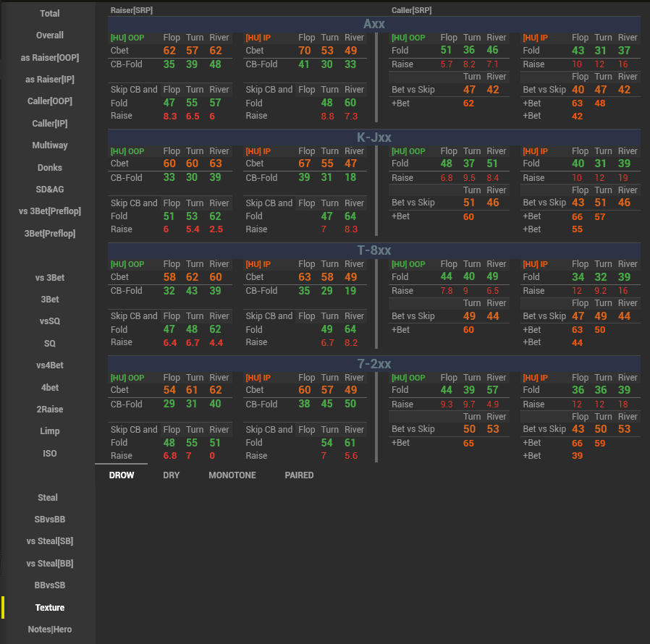Click the K-Jxx board section header
The width and height of the screenshot is (650, 644).
(374, 137)
